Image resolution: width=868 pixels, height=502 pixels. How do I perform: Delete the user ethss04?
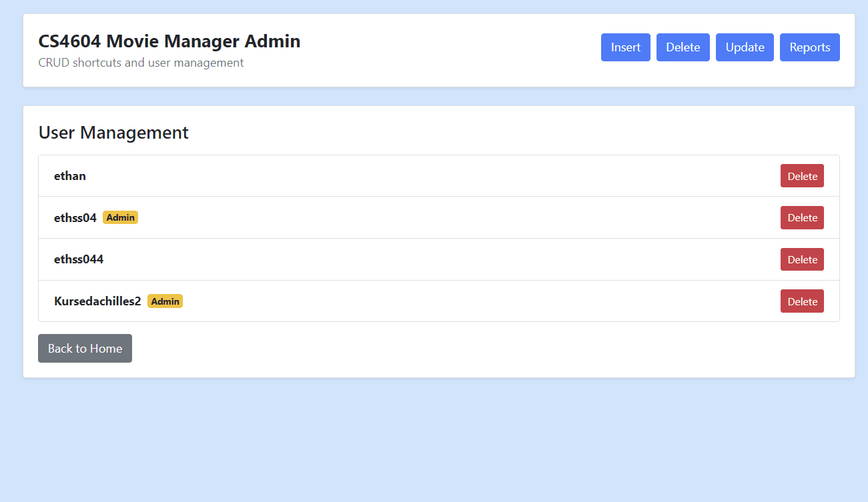tap(802, 217)
